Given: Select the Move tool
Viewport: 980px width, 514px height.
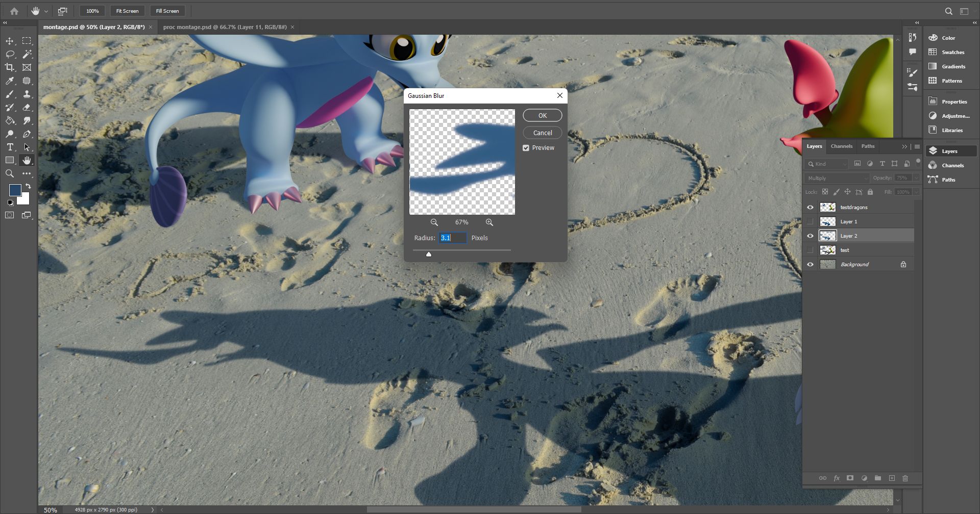Looking at the screenshot, I should coord(10,41).
